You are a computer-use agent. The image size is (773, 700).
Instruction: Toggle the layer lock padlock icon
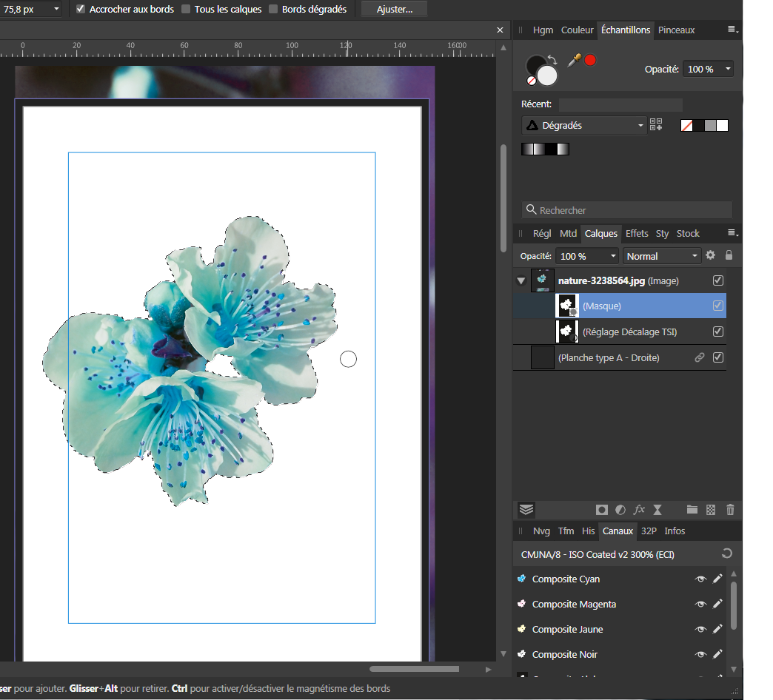pyautogui.click(x=729, y=255)
